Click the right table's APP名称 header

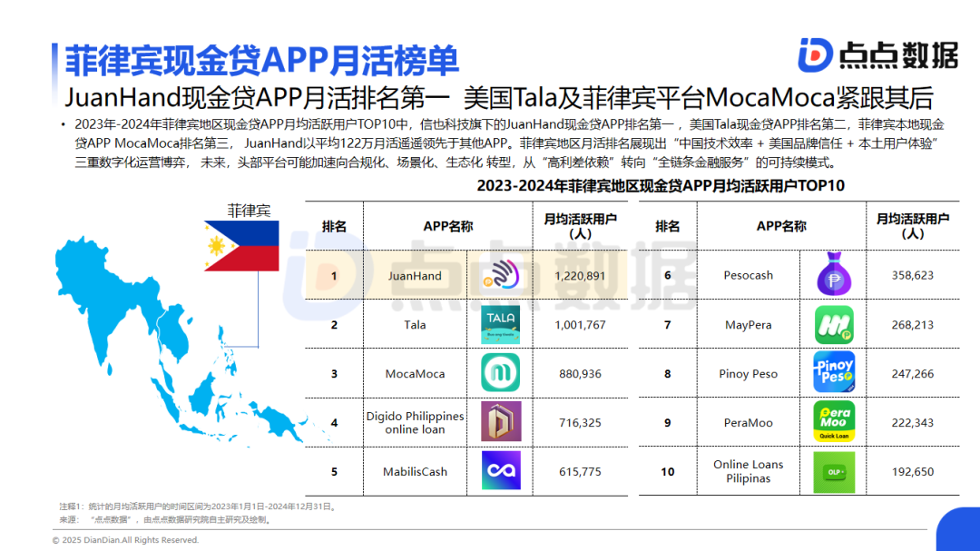[781, 226]
